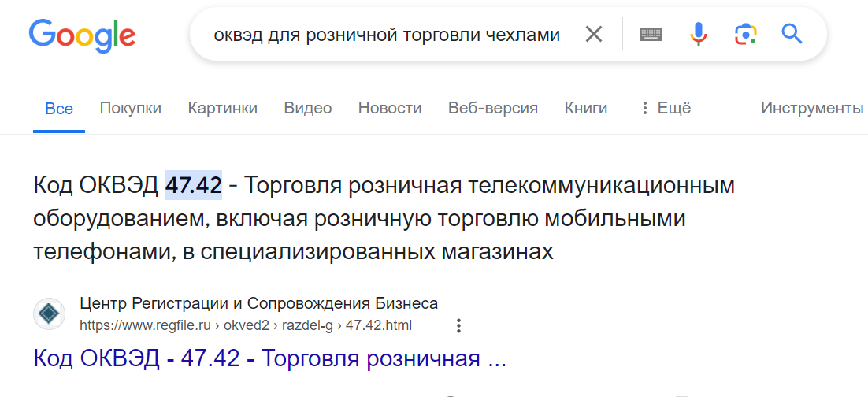
Task: Open the on-screen keyboard input tool
Action: (x=651, y=34)
